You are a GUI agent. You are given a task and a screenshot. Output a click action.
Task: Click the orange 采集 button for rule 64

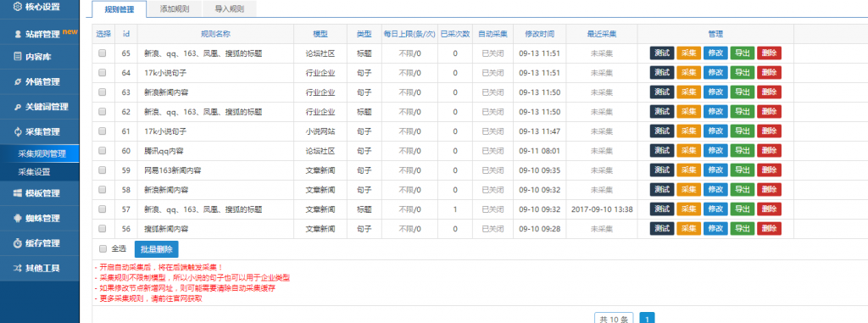(x=688, y=73)
